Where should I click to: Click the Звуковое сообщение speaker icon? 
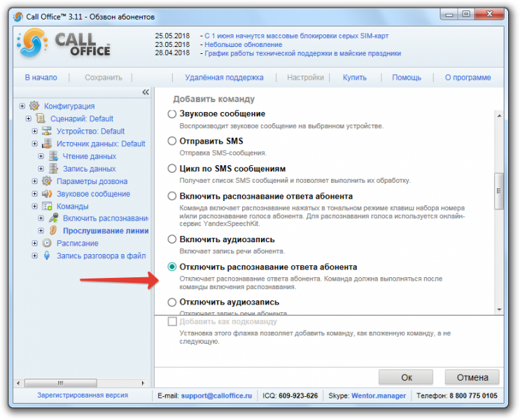tap(47, 194)
